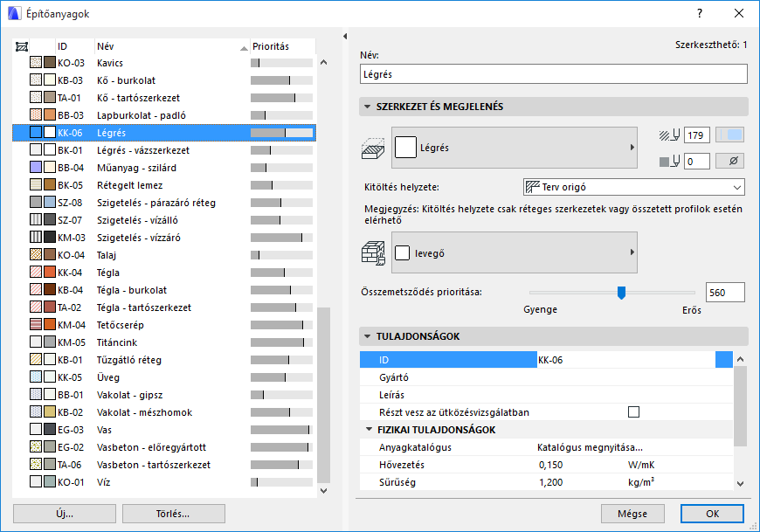The height and width of the screenshot is (532, 760).
Task: Toggle Részt vesz az ütközésvizsgálatban checkbox
Action: click(633, 412)
